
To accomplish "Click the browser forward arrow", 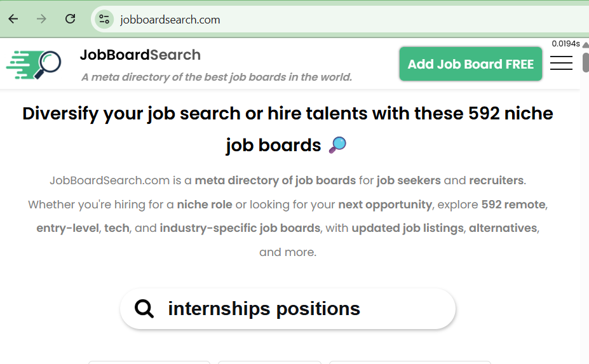I will tap(42, 19).
